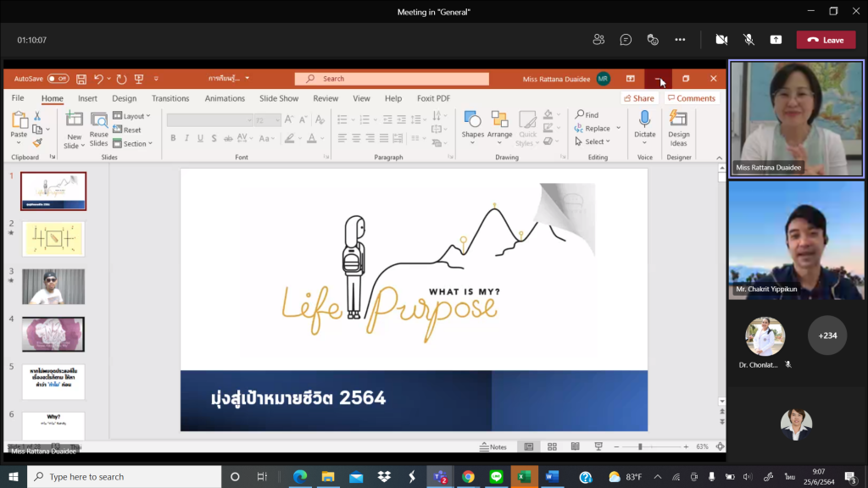Open the font size dropdown
The height and width of the screenshot is (488, 868).
pos(277,120)
